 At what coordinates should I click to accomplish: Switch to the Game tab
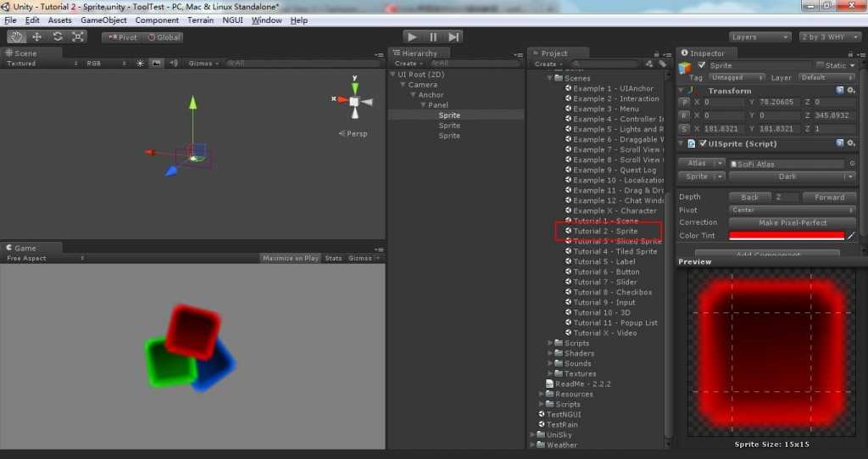click(21, 248)
